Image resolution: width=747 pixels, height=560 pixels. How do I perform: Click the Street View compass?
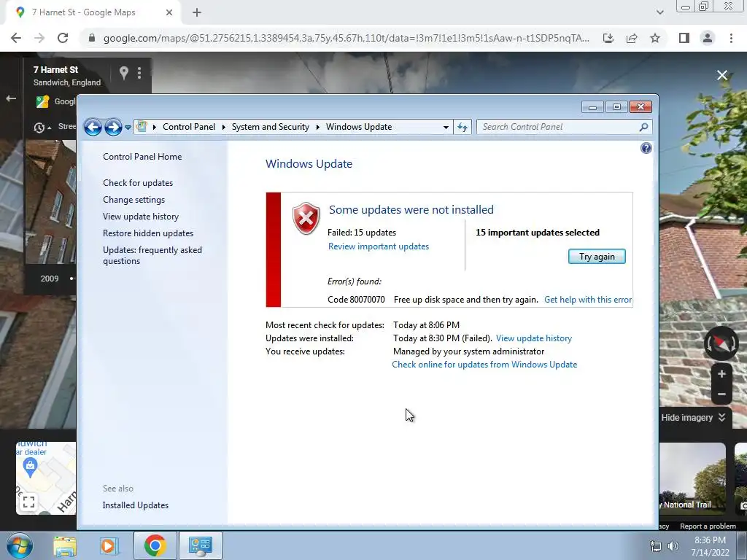pyautogui.click(x=721, y=343)
